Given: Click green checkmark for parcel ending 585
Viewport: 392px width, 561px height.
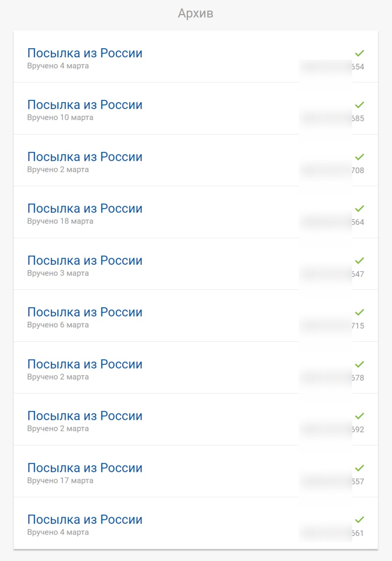Looking at the screenshot, I should tap(360, 105).
